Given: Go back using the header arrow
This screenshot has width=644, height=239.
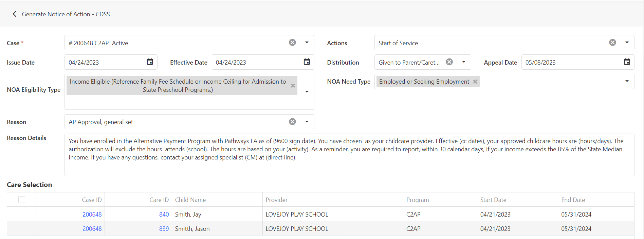Looking at the screenshot, I should click(14, 14).
